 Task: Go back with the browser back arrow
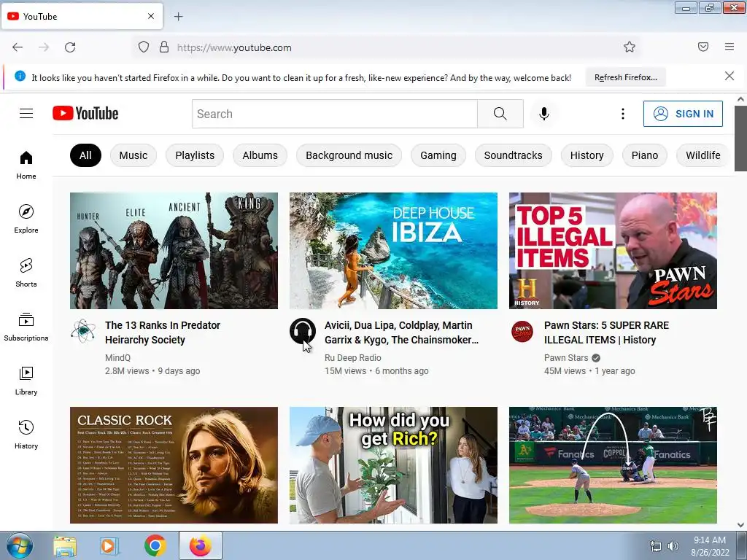pos(18,47)
